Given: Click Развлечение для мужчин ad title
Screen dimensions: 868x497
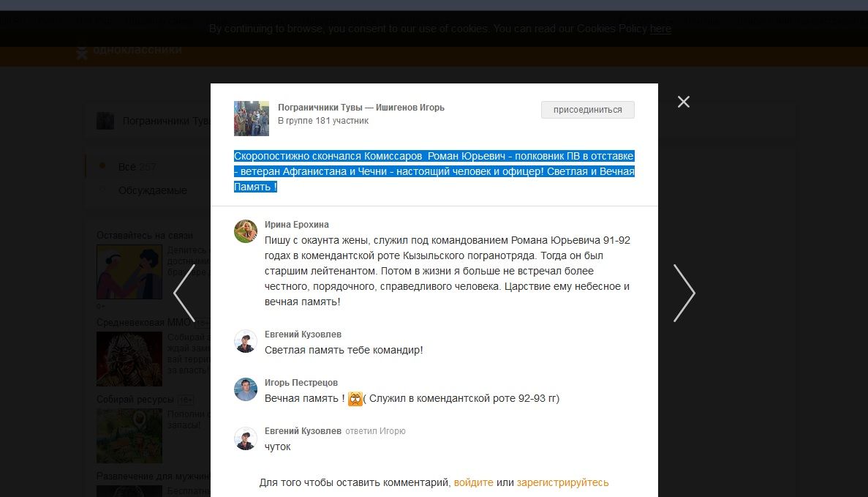Looking at the screenshot, I should [154, 477].
